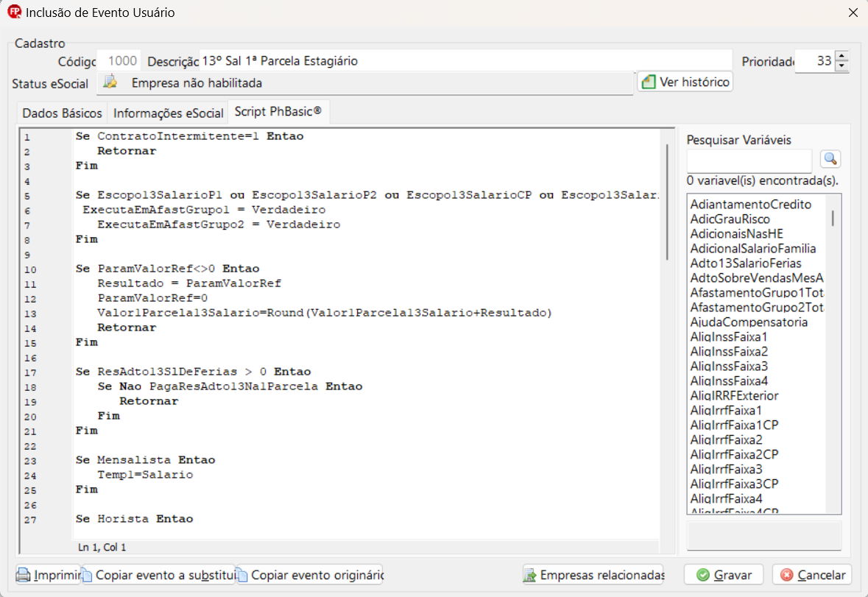Viewport: 868px width, 597px height.
Task: Click Copiar evento originário button
Action: click(309, 575)
